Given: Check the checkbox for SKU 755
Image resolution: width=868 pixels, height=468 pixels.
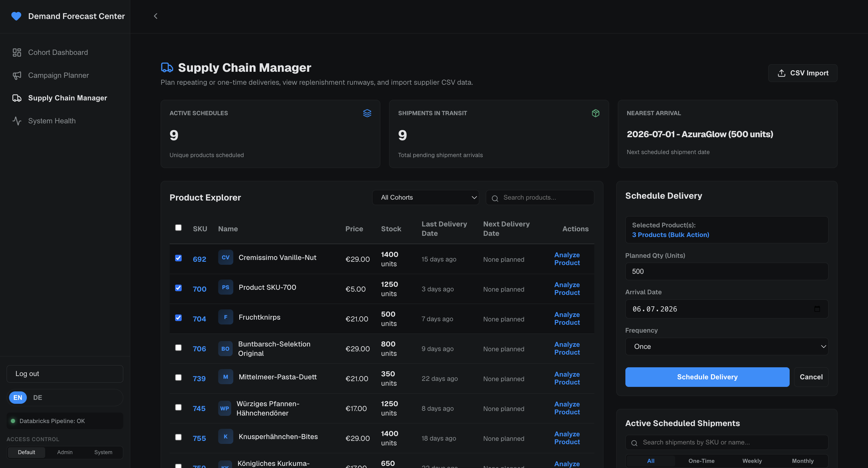Looking at the screenshot, I should pyautogui.click(x=178, y=437).
